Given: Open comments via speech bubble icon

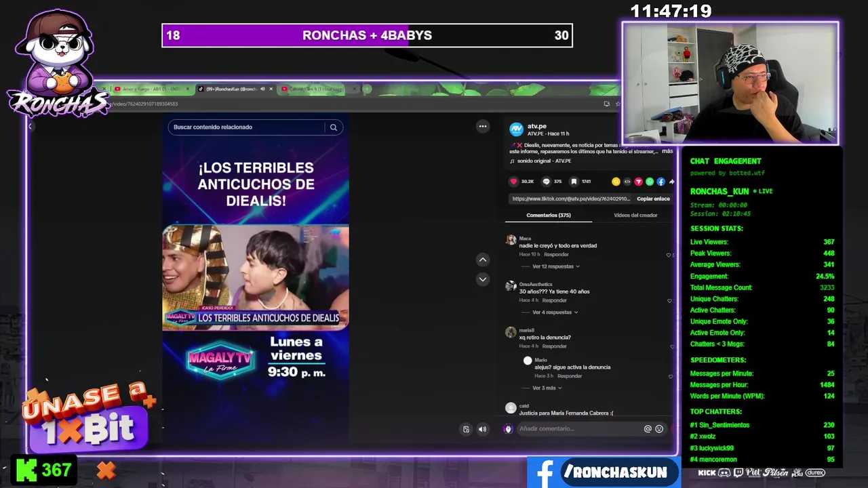Looking at the screenshot, I should click(x=546, y=182).
